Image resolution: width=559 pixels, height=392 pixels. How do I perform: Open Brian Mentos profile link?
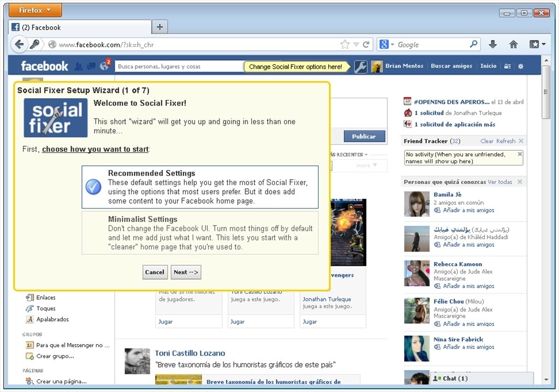pyautogui.click(x=404, y=66)
